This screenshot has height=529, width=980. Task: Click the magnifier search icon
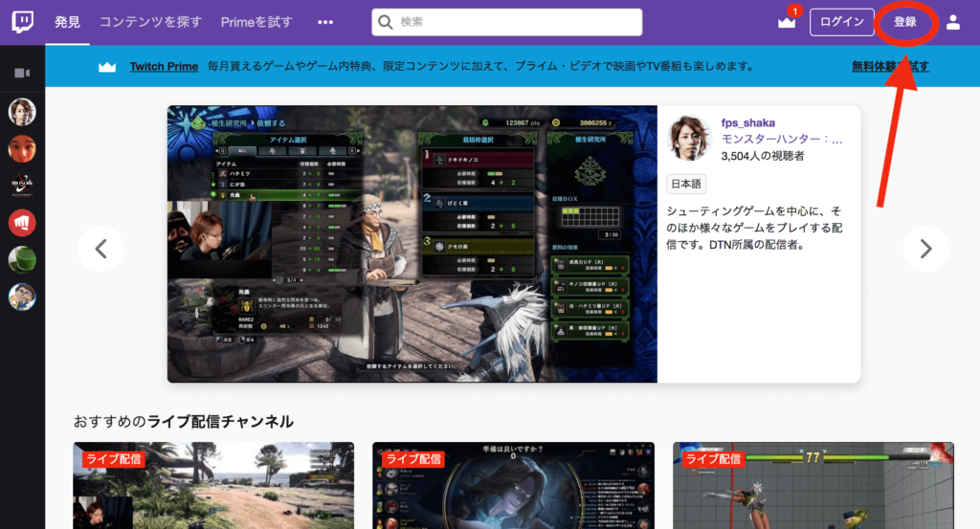385,22
